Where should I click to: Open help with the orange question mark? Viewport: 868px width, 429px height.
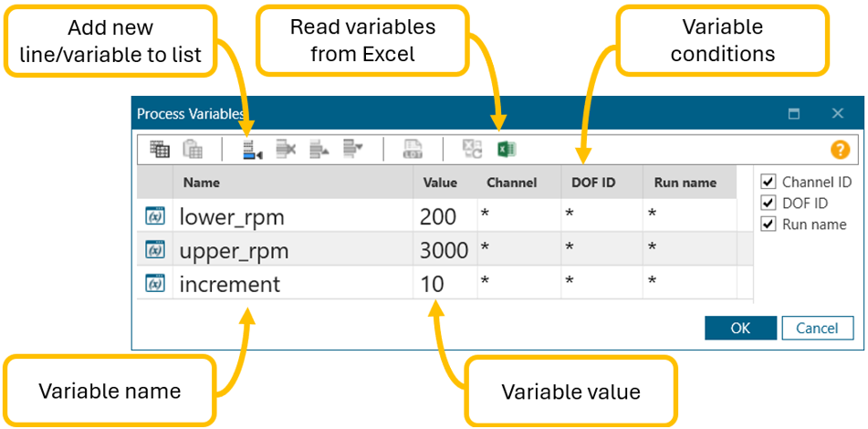click(x=840, y=151)
